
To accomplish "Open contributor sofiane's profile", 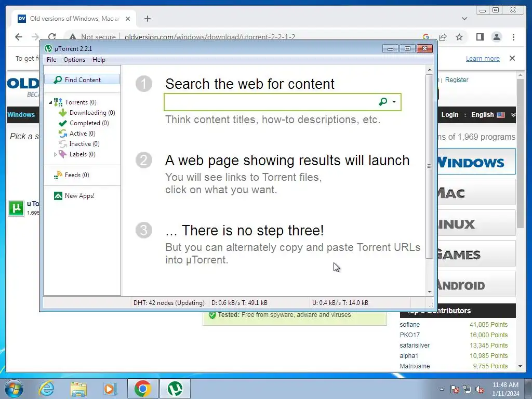I will (409, 325).
